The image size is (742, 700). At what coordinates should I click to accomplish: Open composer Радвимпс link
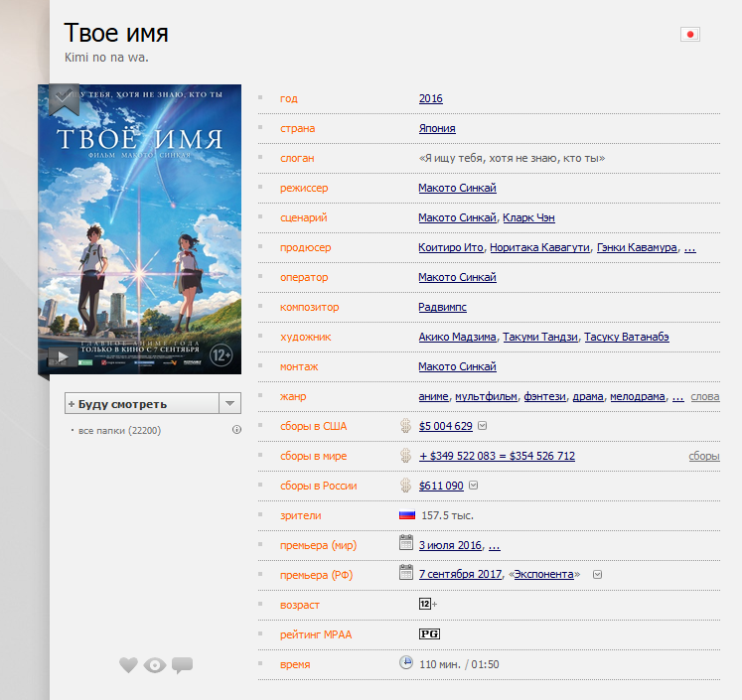(x=442, y=307)
